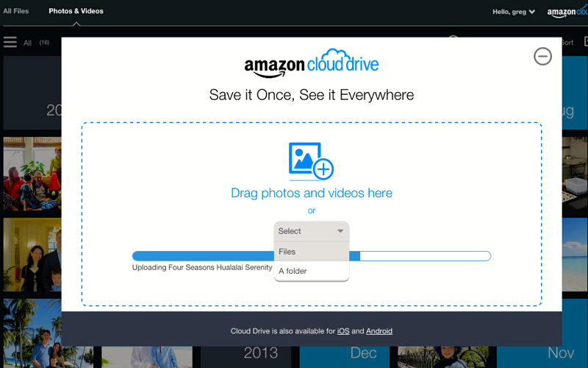Viewport: 588px width, 368px height.
Task: Open the Sort option in the background toolbar
Action: coord(567,43)
